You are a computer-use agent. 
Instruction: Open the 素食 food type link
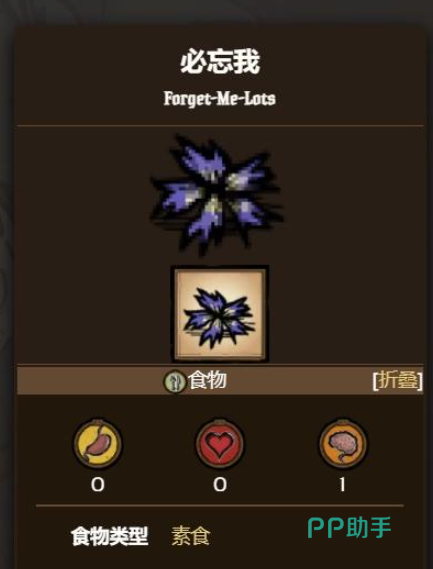pyautogui.click(x=191, y=536)
